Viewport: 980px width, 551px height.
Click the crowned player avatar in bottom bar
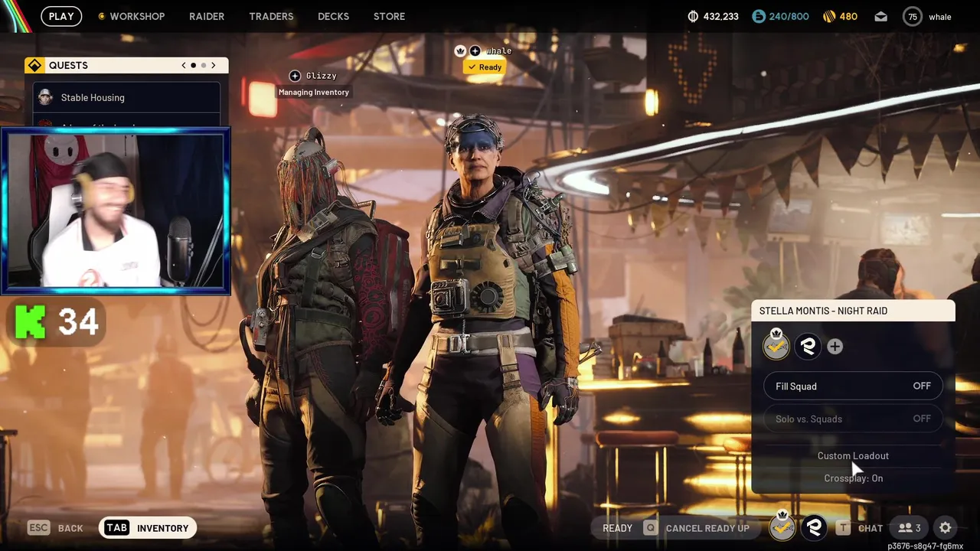(782, 526)
